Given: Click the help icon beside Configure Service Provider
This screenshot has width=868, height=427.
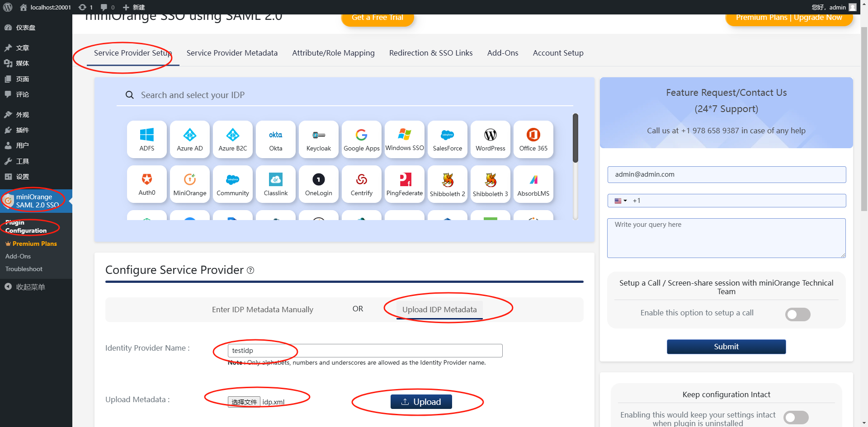Looking at the screenshot, I should coord(250,270).
